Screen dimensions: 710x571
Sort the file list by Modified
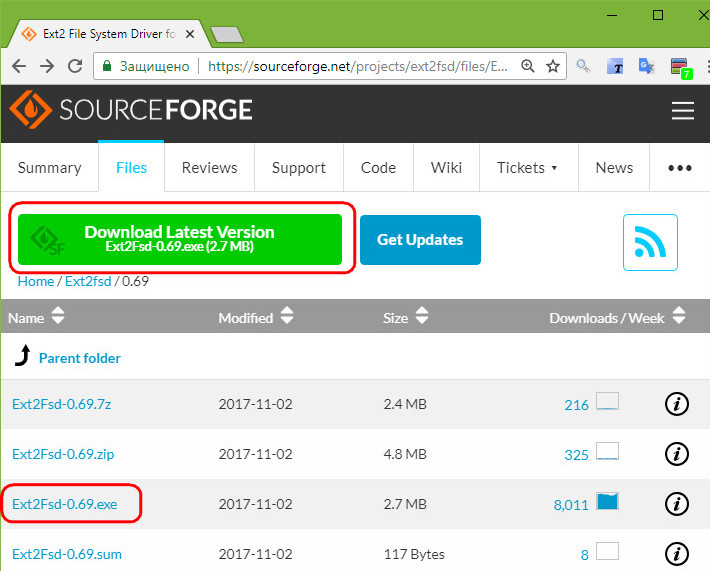[x=287, y=315]
